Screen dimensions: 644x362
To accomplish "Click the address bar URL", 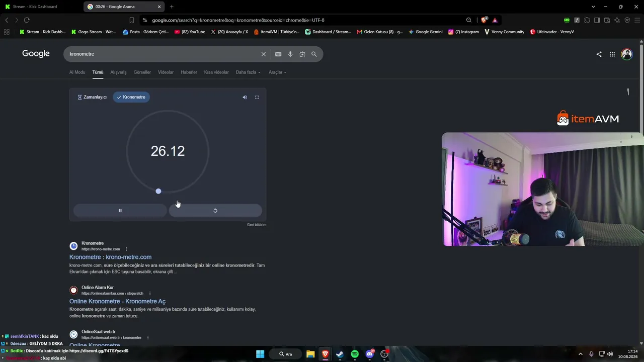I will pyautogui.click(x=238, y=20).
